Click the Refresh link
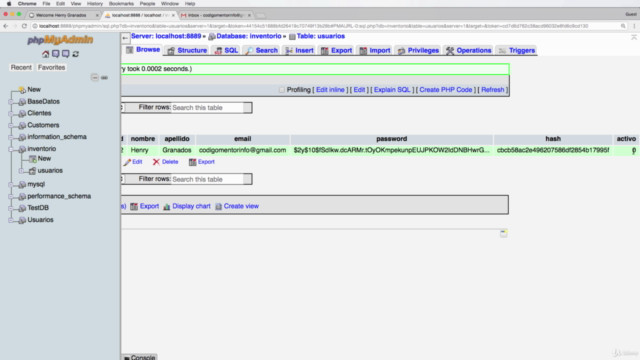This screenshot has height=360, width=640. click(x=493, y=90)
